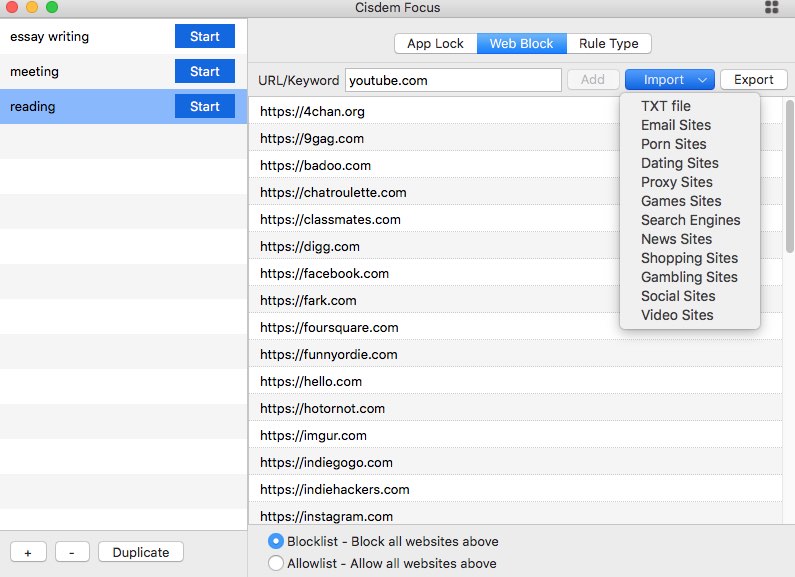Select https://imgur.com in the list

coord(515,436)
